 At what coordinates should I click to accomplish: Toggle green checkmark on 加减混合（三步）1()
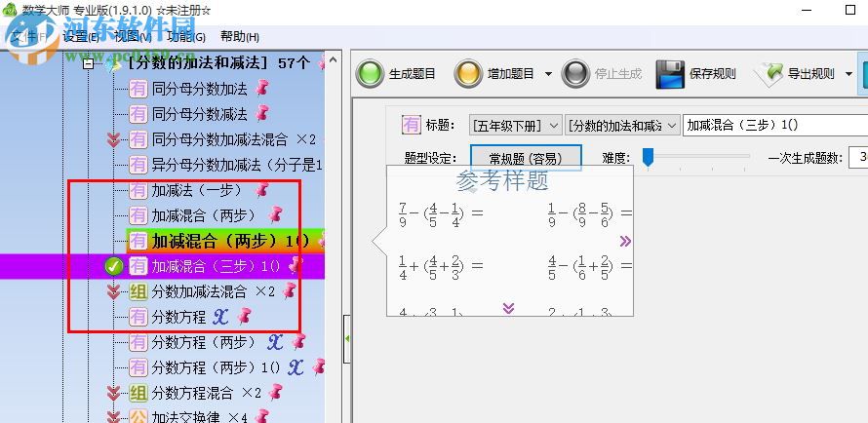coord(113,266)
